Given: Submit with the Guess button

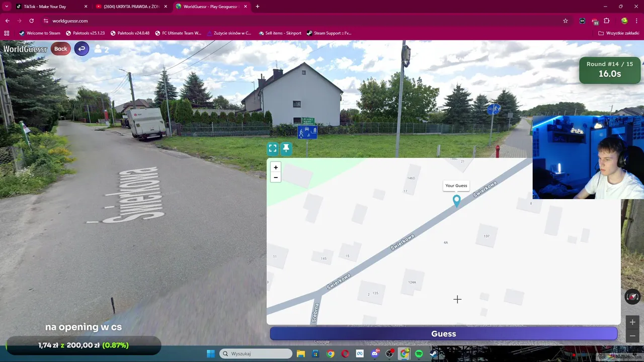Looking at the screenshot, I should tap(443, 334).
